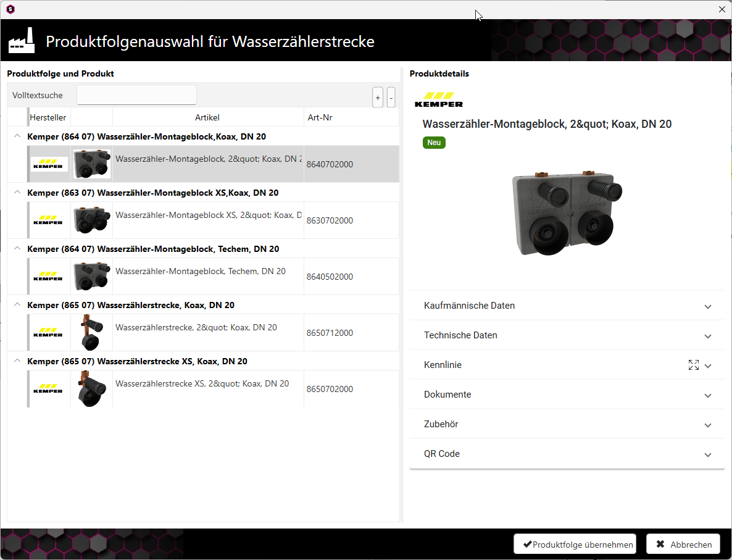This screenshot has height=560, width=732.
Task: Click the app logo in title bar
Action: [x=10, y=9]
